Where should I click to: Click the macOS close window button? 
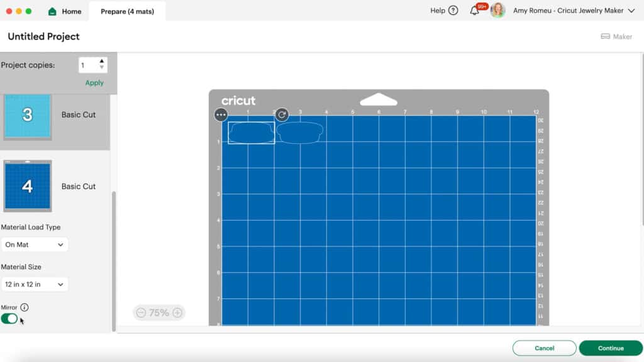[9, 11]
